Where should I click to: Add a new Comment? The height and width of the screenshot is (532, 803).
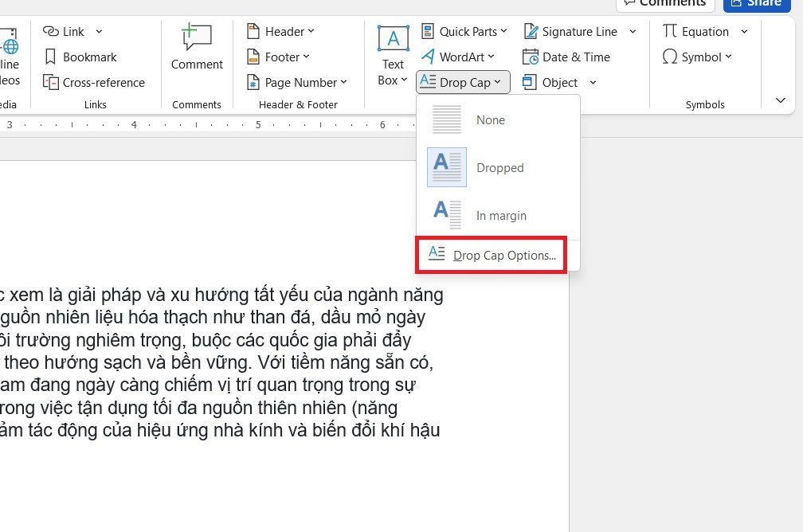197,47
